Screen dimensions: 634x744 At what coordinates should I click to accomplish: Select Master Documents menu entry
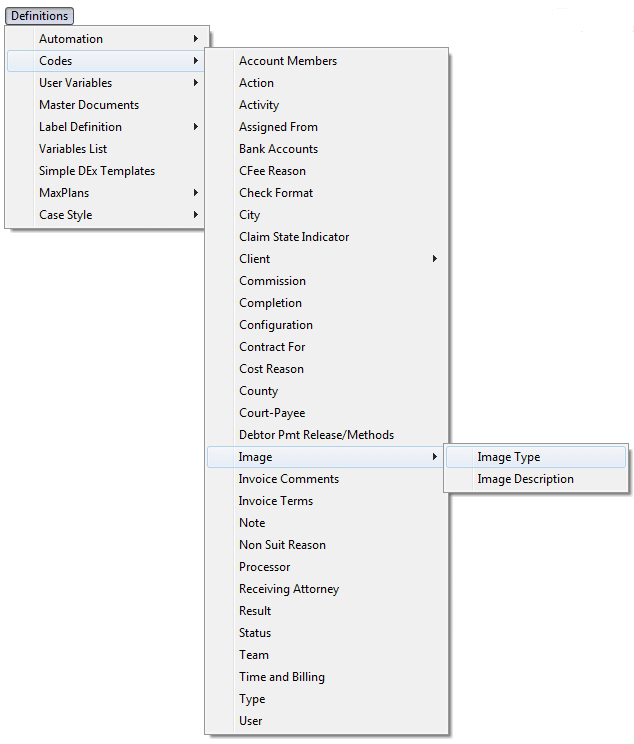pyautogui.click(x=89, y=105)
